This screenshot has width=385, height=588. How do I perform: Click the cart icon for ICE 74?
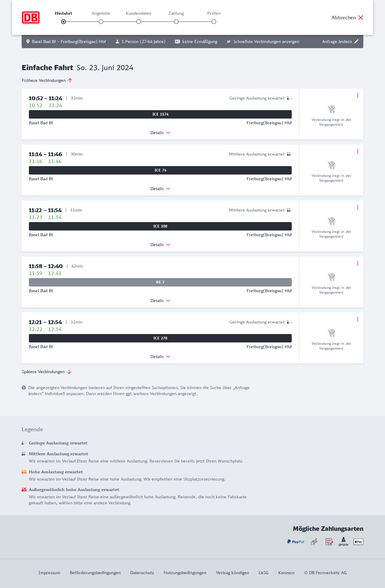(331, 165)
